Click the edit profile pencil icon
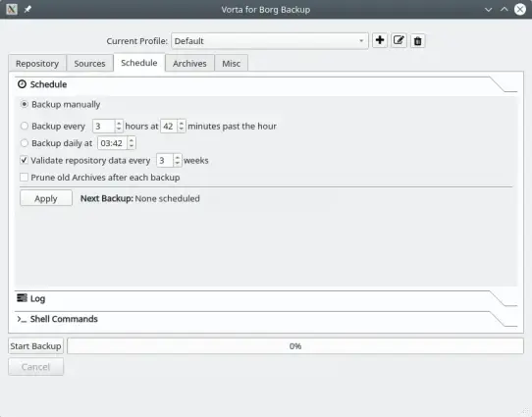 point(399,40)
